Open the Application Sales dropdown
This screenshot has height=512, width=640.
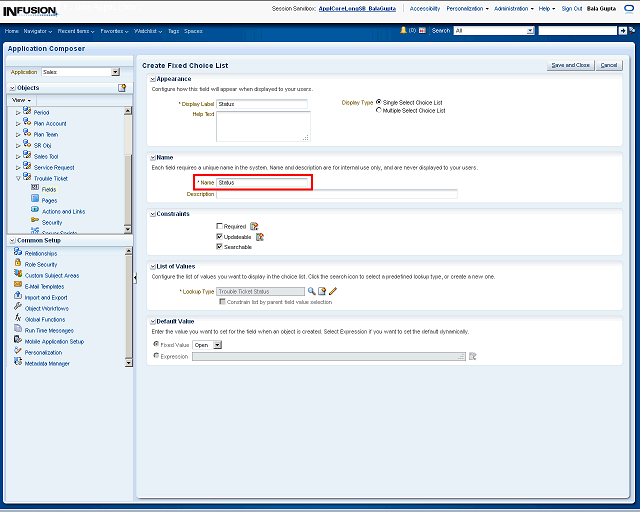tap(115, 72)
